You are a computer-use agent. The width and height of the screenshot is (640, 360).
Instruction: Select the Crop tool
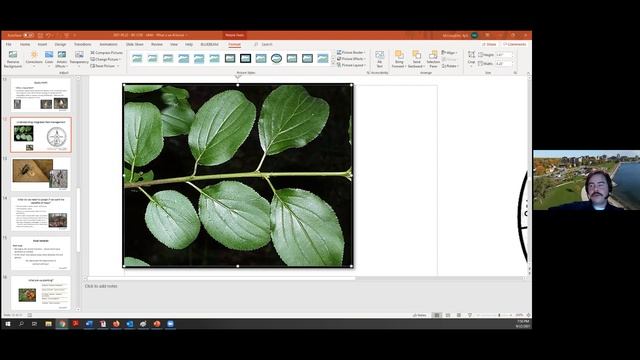[x=471, y=58]
